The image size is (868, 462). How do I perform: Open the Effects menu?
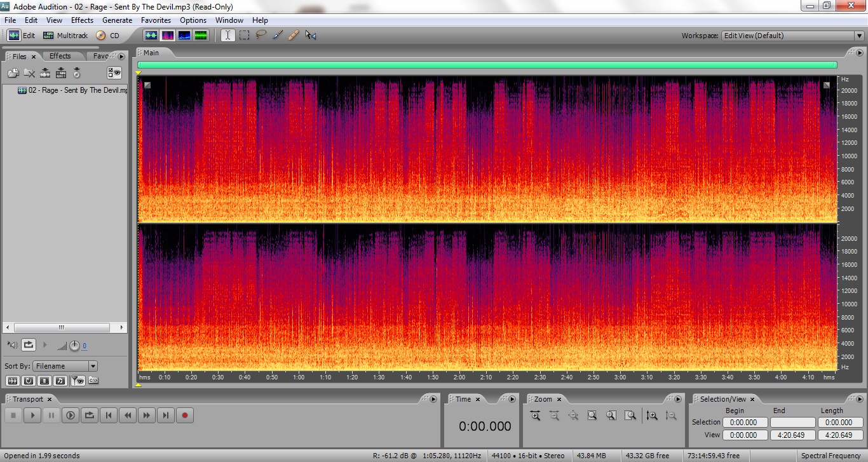click(x=82, y=20)
